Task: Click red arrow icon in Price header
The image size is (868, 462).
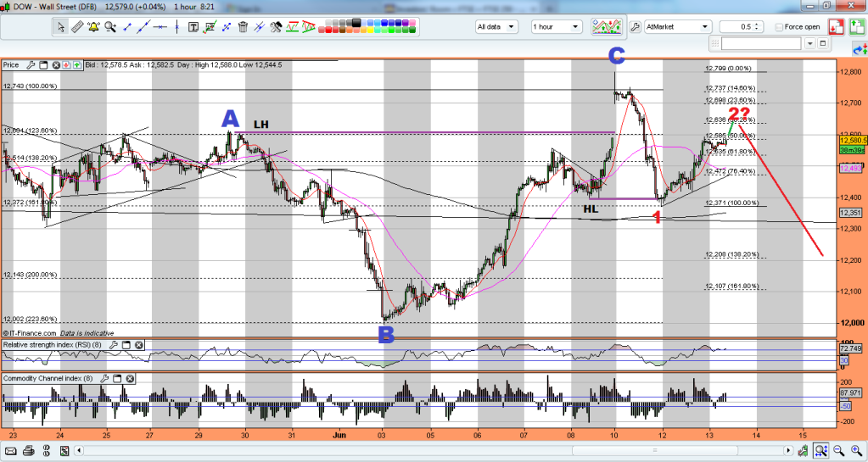Action: click(x=66, y=65)
